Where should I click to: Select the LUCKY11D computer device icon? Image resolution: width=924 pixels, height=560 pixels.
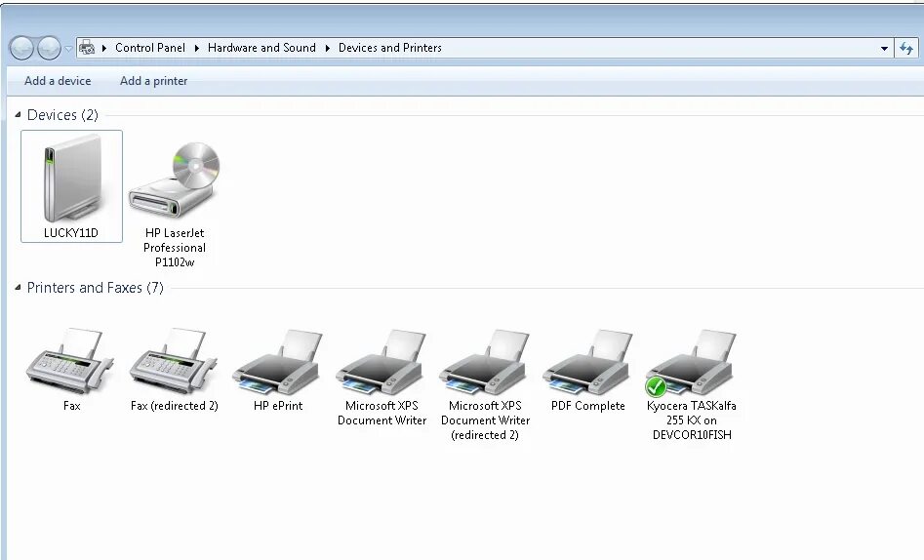72,178
